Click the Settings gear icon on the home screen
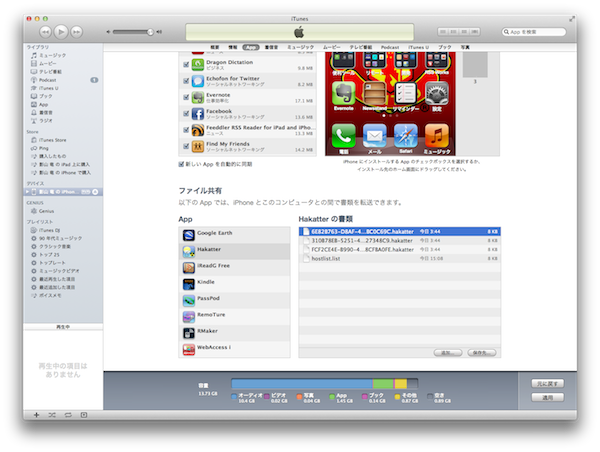This screenshot has width=600, height=452. click(437, 93)
